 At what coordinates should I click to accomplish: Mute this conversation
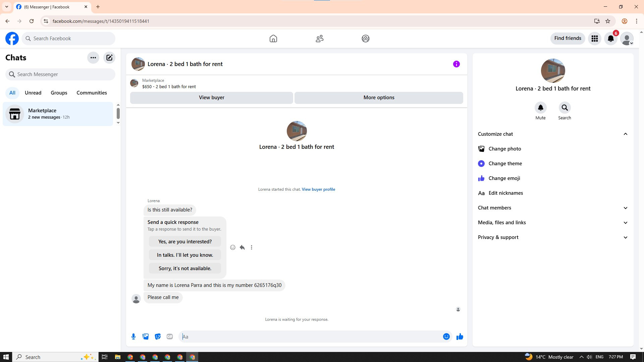tap(540, 108)
